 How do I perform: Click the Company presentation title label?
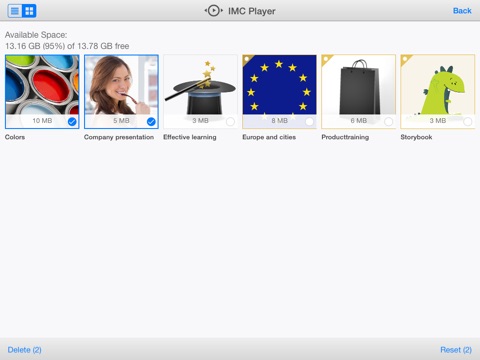119,137
